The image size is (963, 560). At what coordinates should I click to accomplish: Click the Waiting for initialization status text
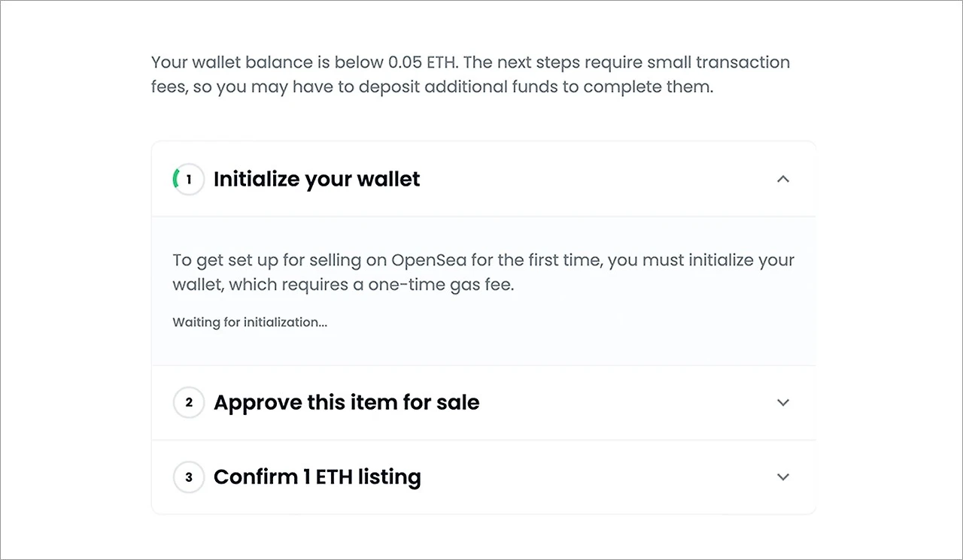250,322
